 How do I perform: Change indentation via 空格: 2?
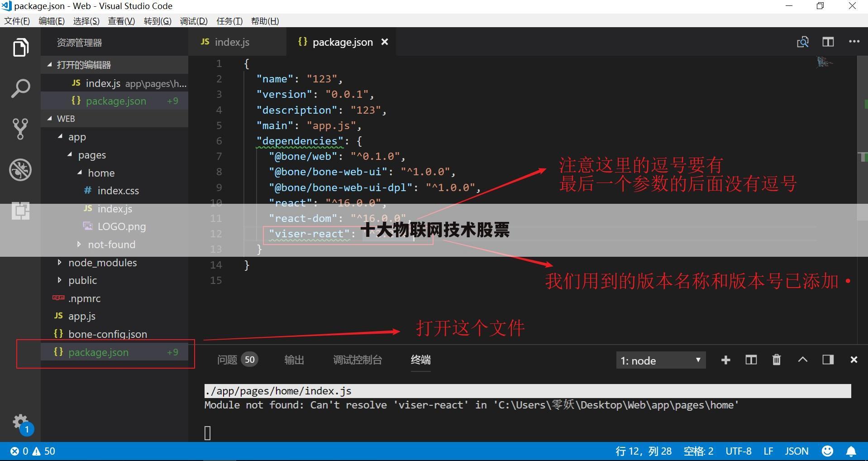tap(698, 451)
